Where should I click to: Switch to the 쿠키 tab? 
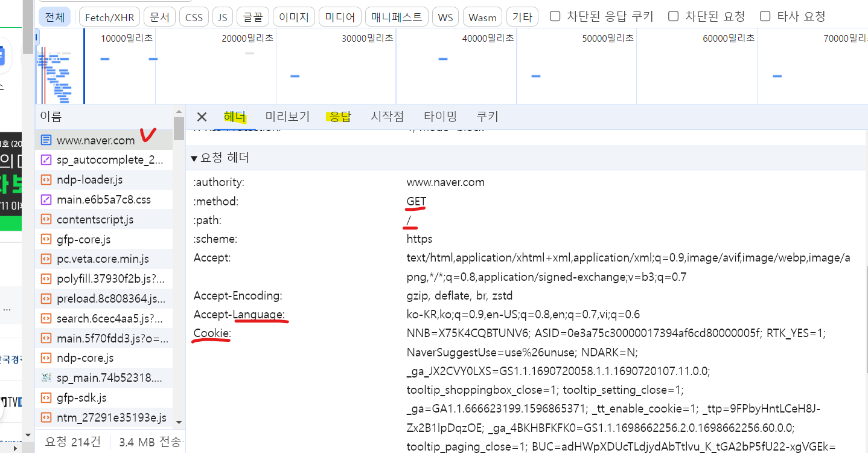point(487,117)
